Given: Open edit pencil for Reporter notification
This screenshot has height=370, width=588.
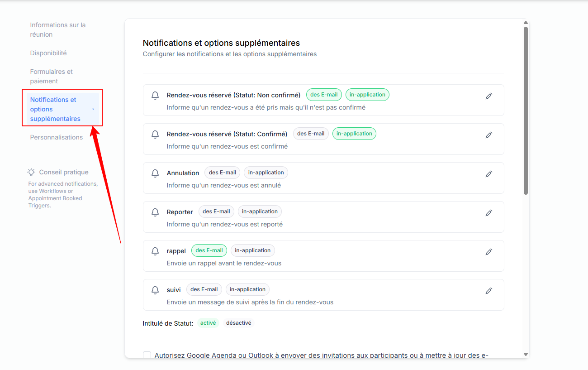Looking at the screenshot, I should point(488,213).
